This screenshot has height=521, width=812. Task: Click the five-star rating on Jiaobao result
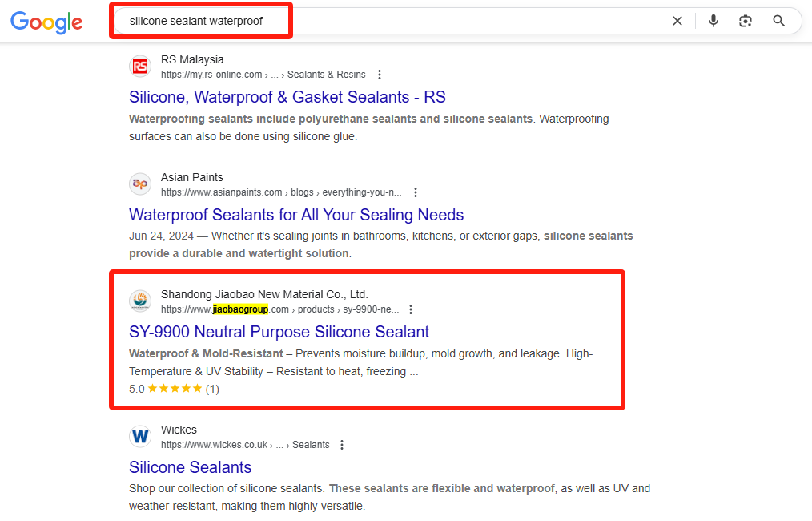tap(175, 388)
